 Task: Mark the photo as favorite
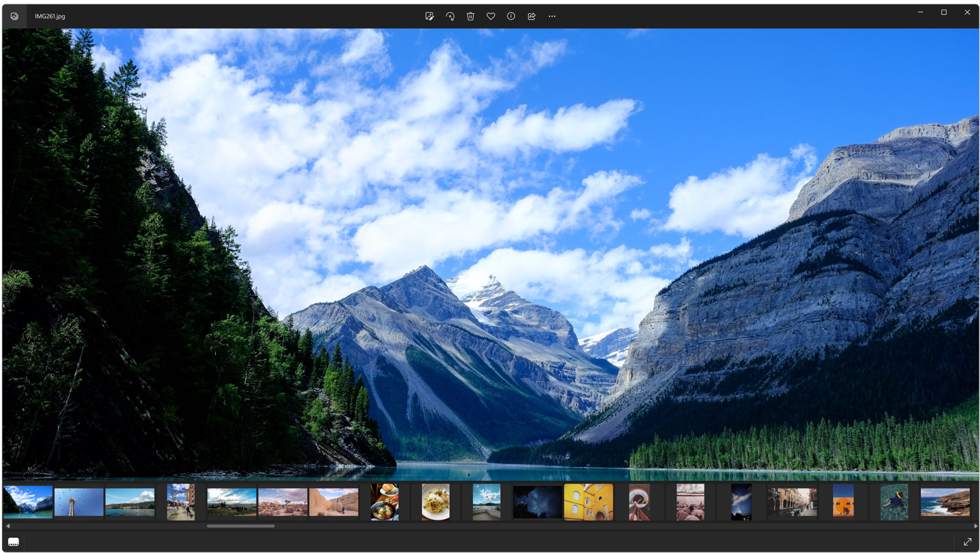[x=491, y=16]
